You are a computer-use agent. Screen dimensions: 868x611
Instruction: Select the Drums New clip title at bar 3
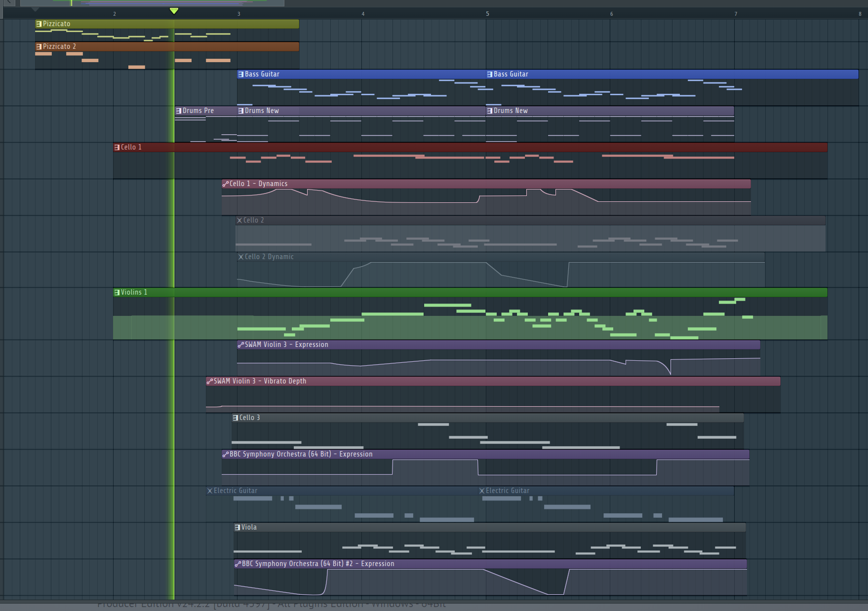click(262, 111)
